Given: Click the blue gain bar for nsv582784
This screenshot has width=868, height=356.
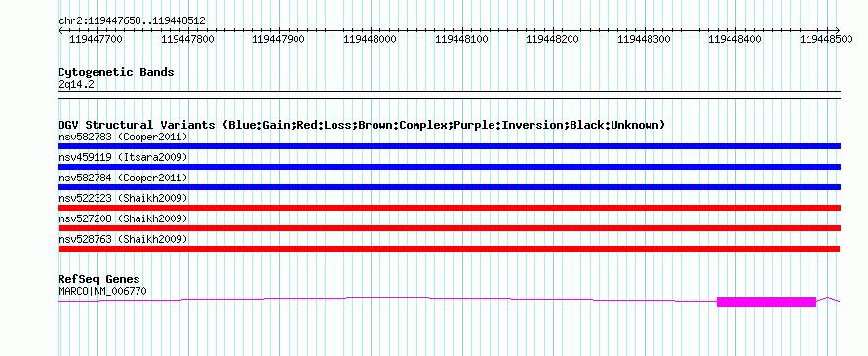Looking at the screenshot, I should (x=449, y=187).
